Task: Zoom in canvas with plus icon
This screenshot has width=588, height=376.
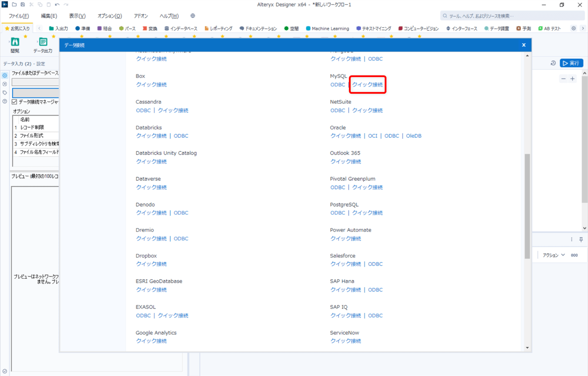Action: [572, 79]
